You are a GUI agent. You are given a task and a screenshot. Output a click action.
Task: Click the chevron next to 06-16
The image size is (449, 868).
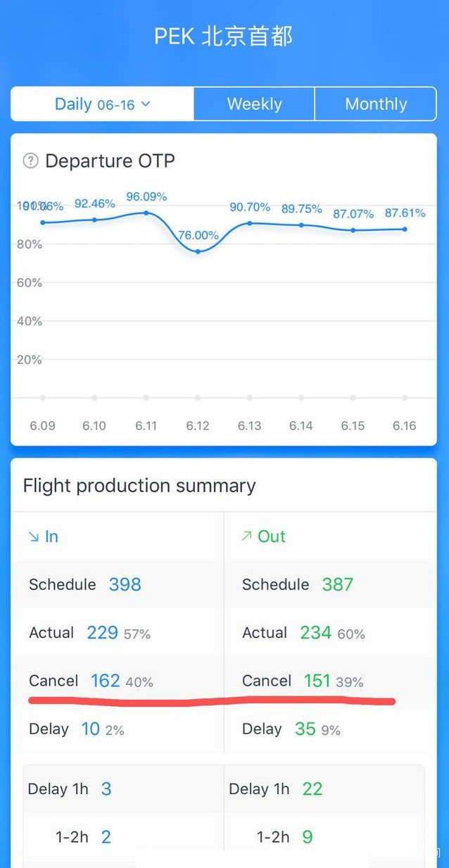point(146,104)
